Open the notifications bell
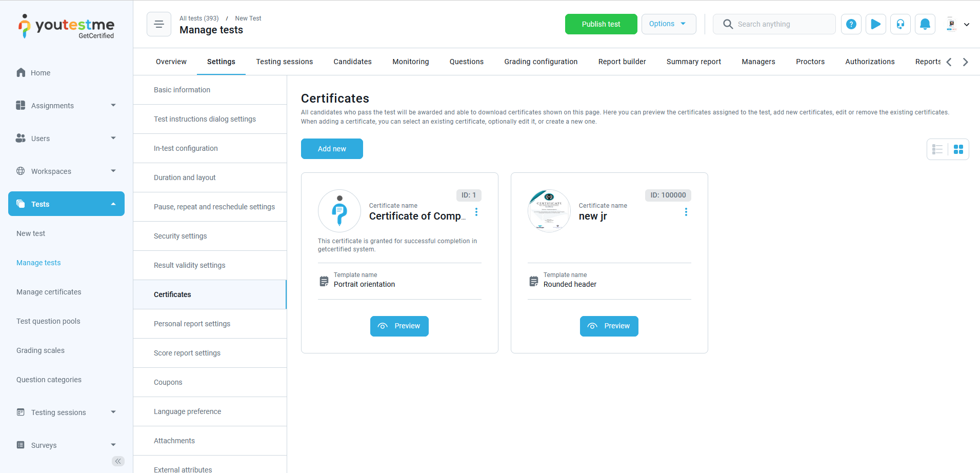Viewport: 980px width, 473px height. tap(925, 24)
